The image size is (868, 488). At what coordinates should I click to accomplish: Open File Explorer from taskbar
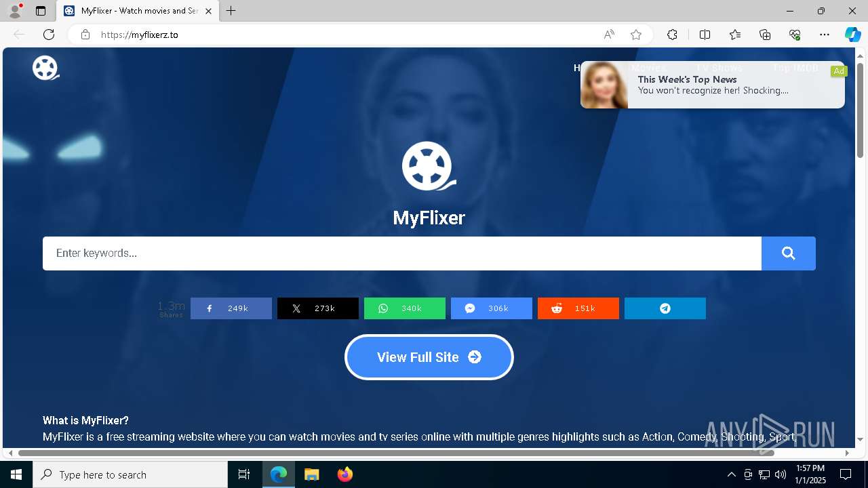(311, 474)
